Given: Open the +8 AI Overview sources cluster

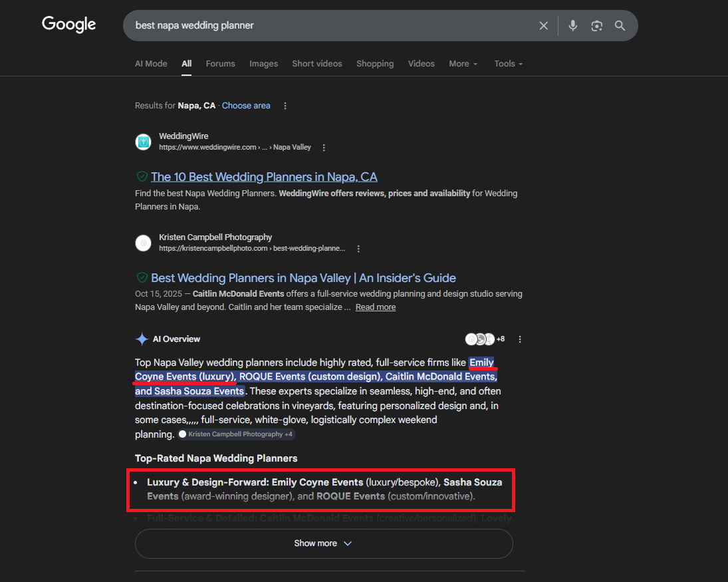Looking at the screenshot, I should point(485,339).
